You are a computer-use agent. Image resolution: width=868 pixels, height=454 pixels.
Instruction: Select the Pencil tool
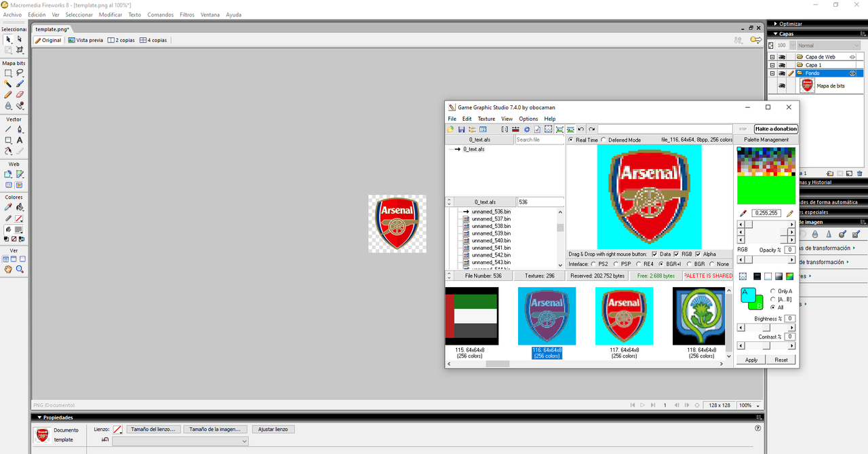pos(8,94)
